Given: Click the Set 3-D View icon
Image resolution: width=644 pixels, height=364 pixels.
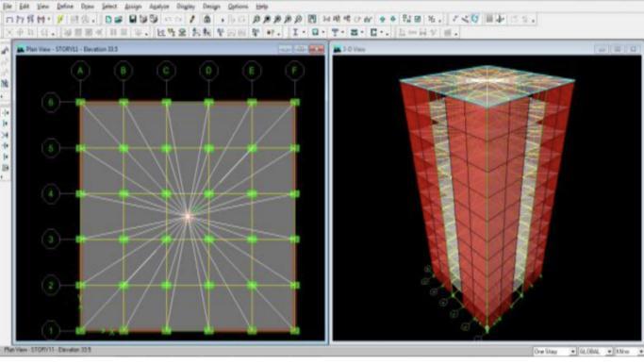Looking at the screenshot, I should pyautogui.click(x=326, y=19).
